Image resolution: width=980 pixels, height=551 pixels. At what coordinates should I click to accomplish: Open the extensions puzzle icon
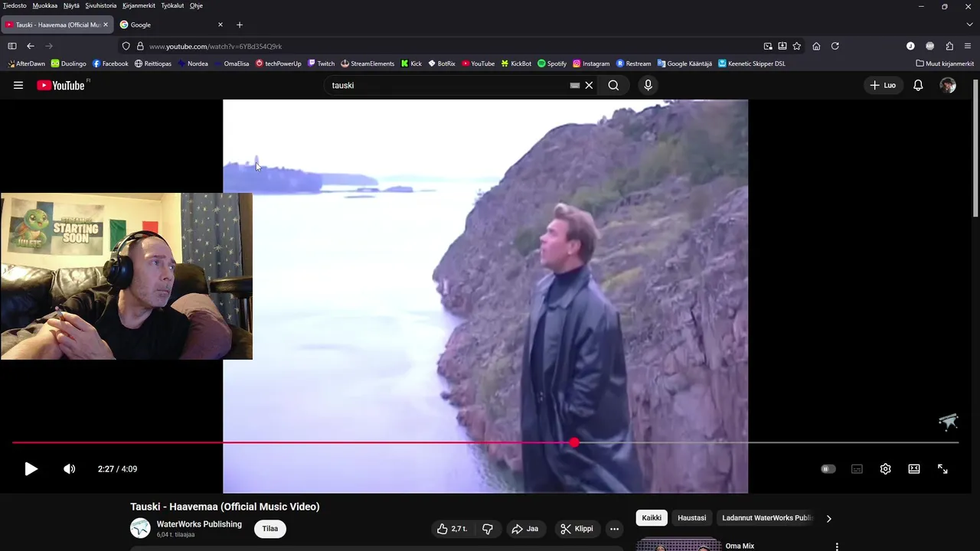click(x=949, y=46)
